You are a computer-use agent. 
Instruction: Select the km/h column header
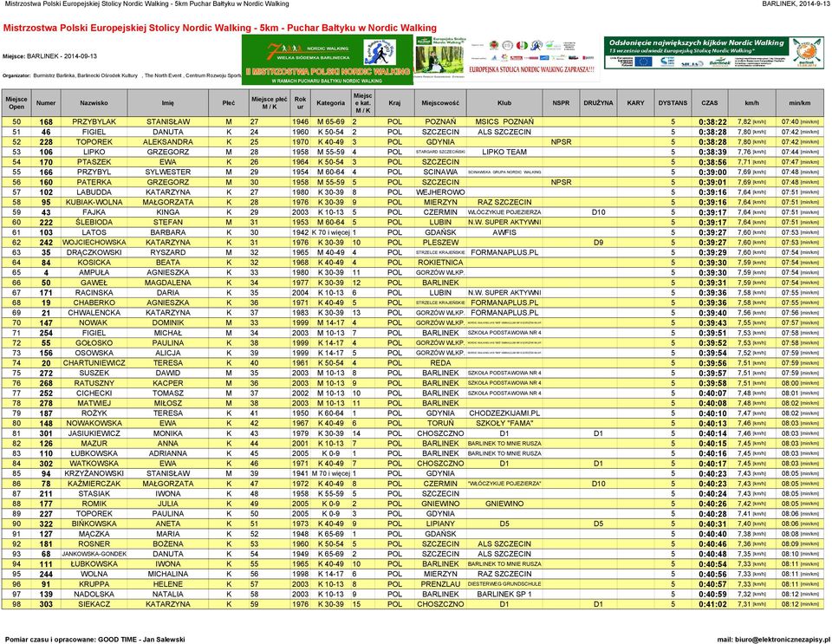[x=751, y=103]
